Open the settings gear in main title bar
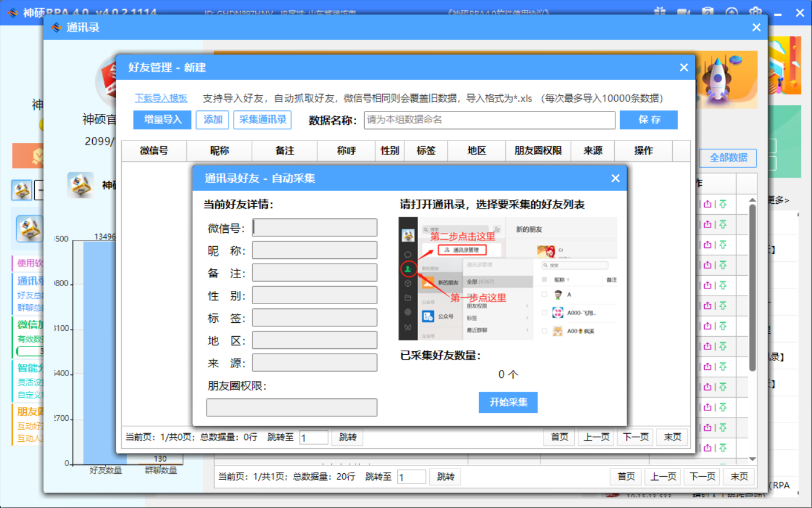 point(756,12)
